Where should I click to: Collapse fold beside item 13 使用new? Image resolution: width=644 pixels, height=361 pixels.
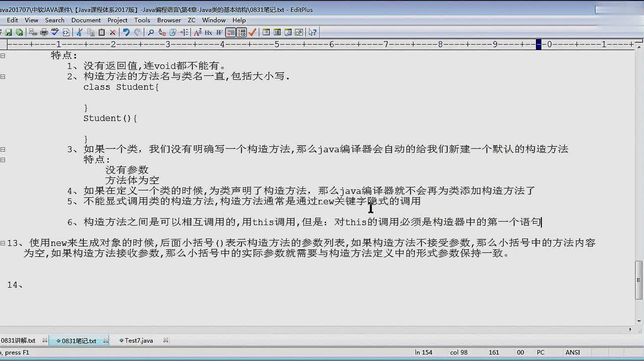point(2,243)
